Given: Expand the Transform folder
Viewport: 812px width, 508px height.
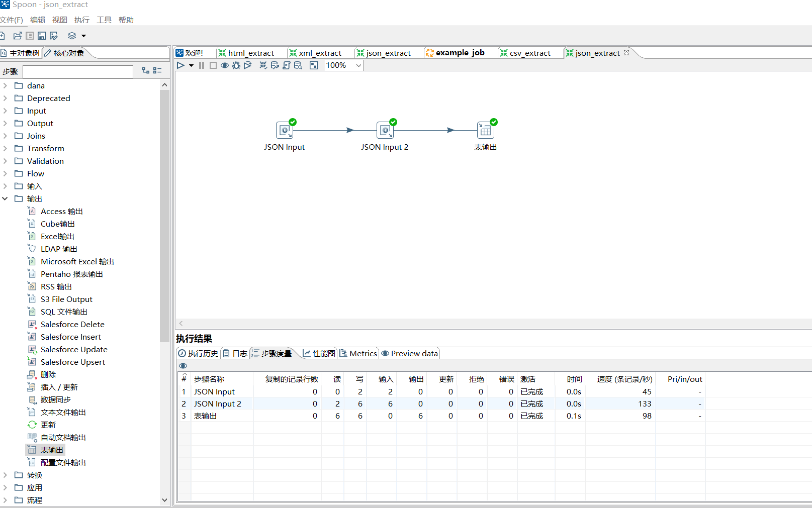Looking at the screenshot, I should point(6,148).
